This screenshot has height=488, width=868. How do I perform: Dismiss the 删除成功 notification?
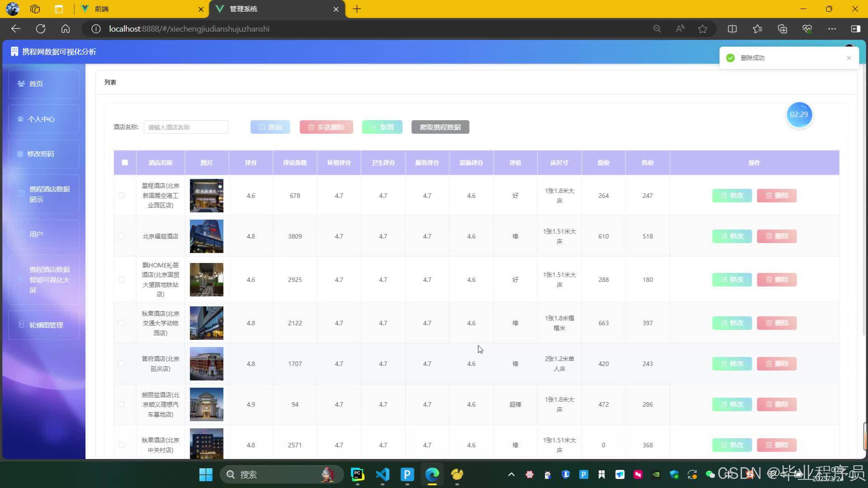click(x=849, y=58)
